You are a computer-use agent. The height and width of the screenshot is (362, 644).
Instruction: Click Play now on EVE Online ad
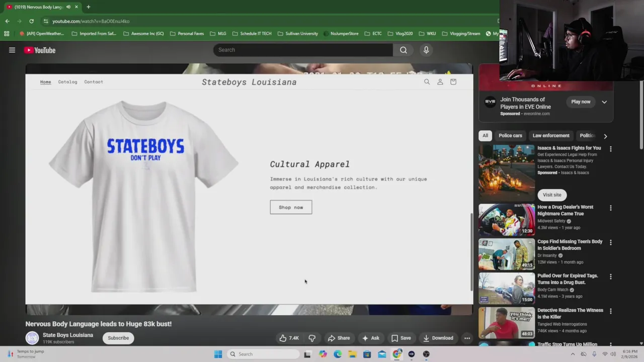tap(581, 102)
